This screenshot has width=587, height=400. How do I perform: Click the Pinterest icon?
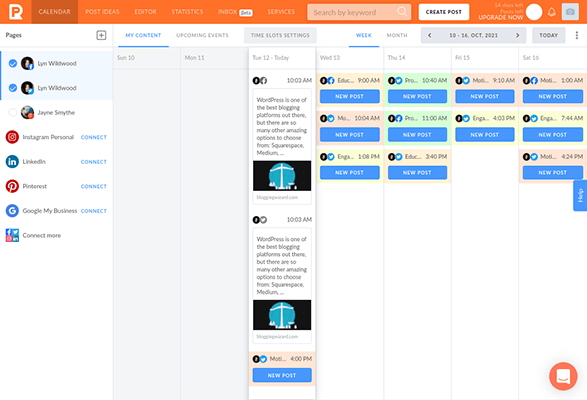(12, 186)
